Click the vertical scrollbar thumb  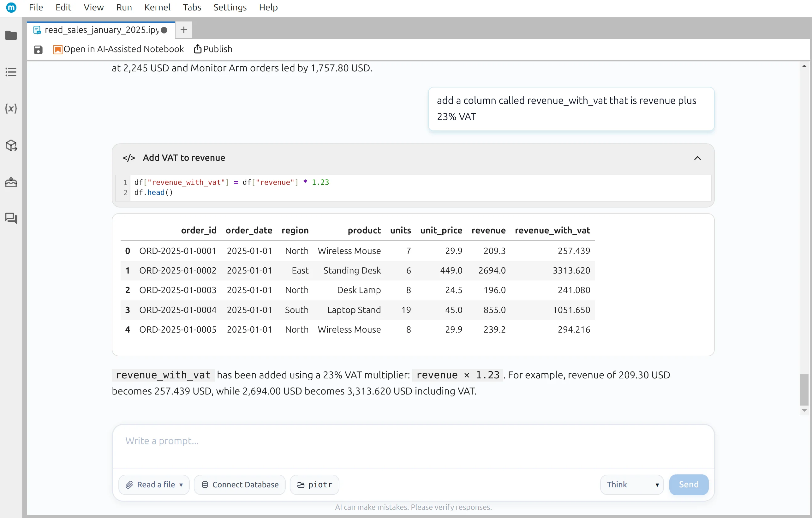[x=804, y=389]
